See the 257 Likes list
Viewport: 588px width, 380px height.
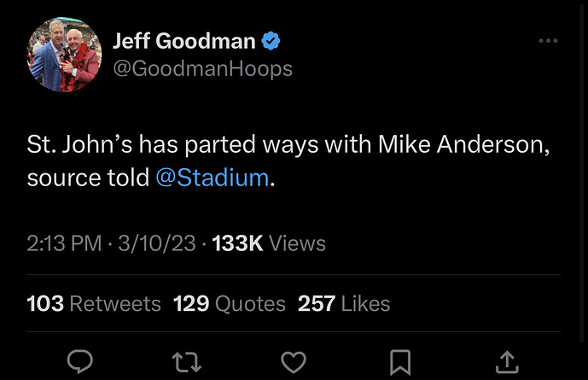click(x=344, y=303)
